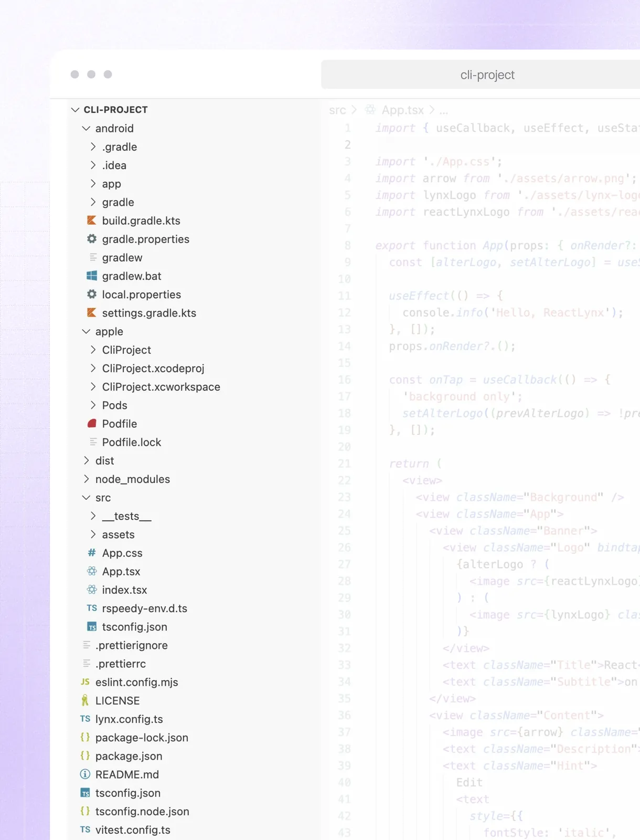The width and height of the screenshot is (640, 840).
Task: Click the info icon beside README.md
Action: click(85, 774)
